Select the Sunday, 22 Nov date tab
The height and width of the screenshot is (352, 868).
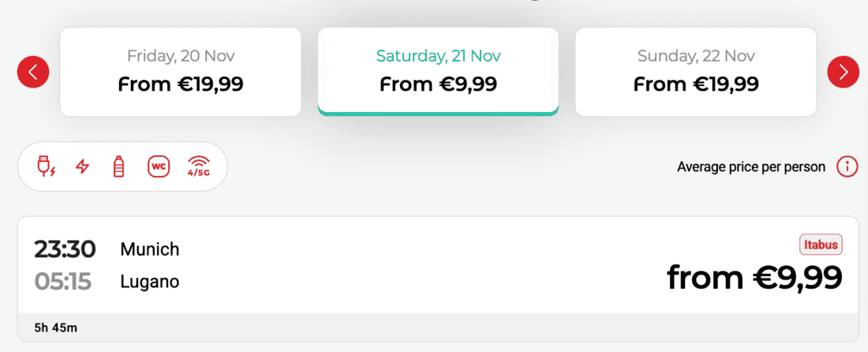[x=696, y=72]
